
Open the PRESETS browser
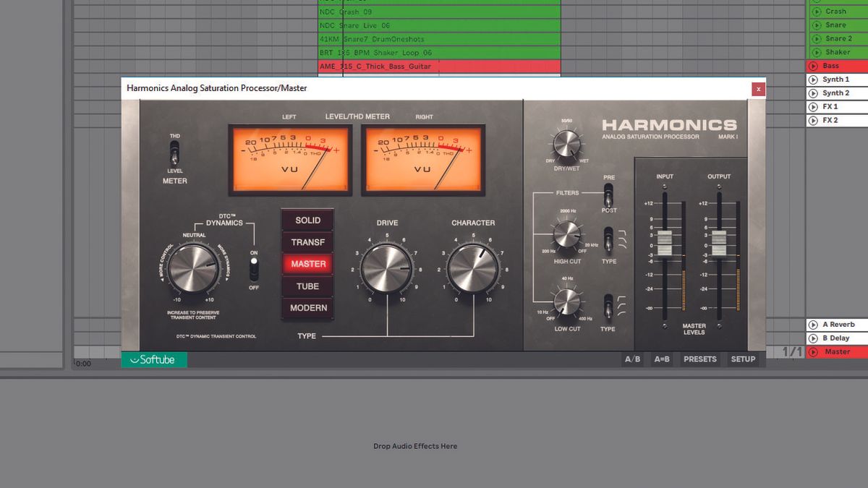[699, 359]
